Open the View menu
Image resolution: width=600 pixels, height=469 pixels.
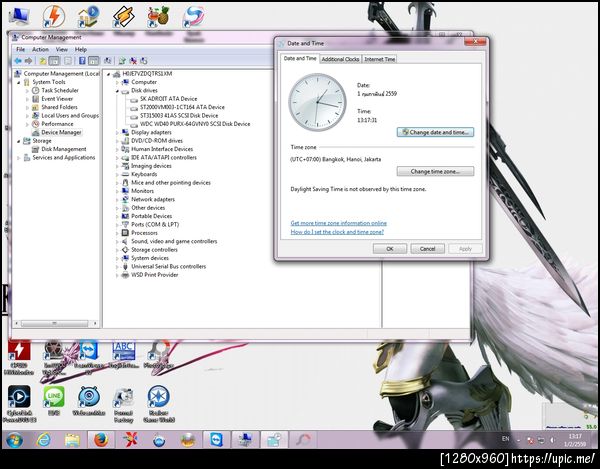pos(62,49)
